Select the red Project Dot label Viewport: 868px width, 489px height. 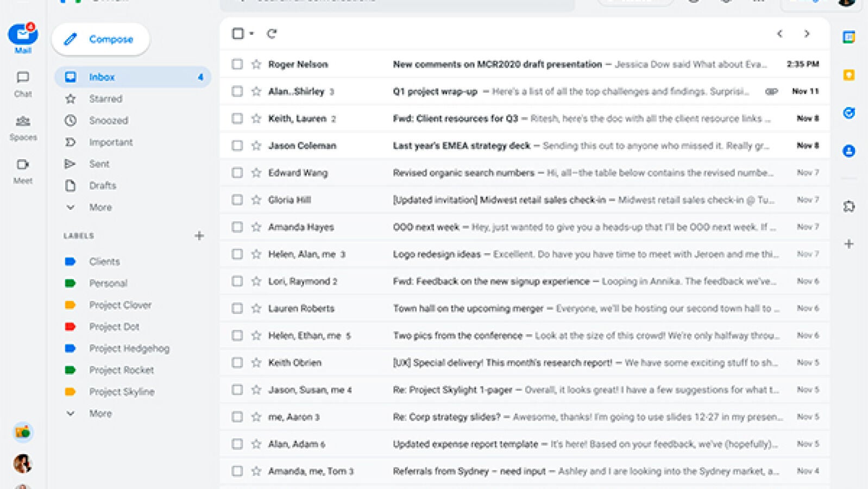pos(114,327)
